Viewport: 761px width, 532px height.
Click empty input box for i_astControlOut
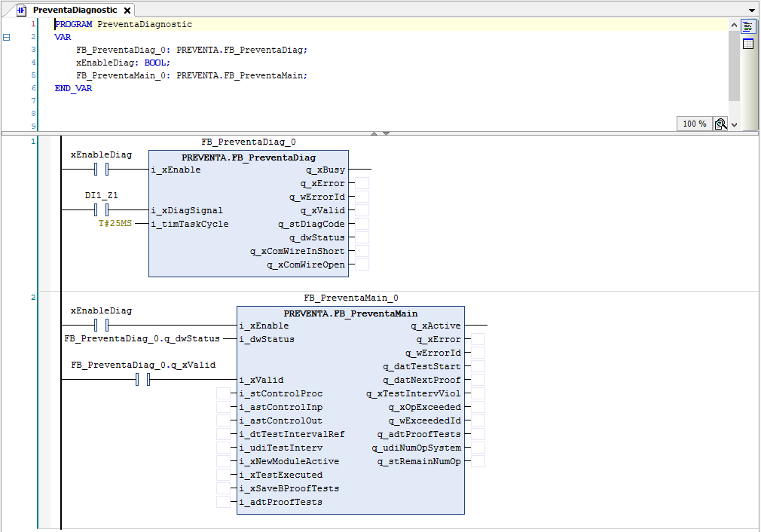pyautogui.click(x=223, y=420)
